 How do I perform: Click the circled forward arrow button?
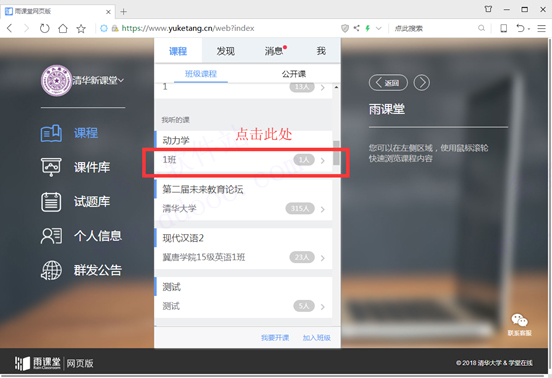click(422, 83)
